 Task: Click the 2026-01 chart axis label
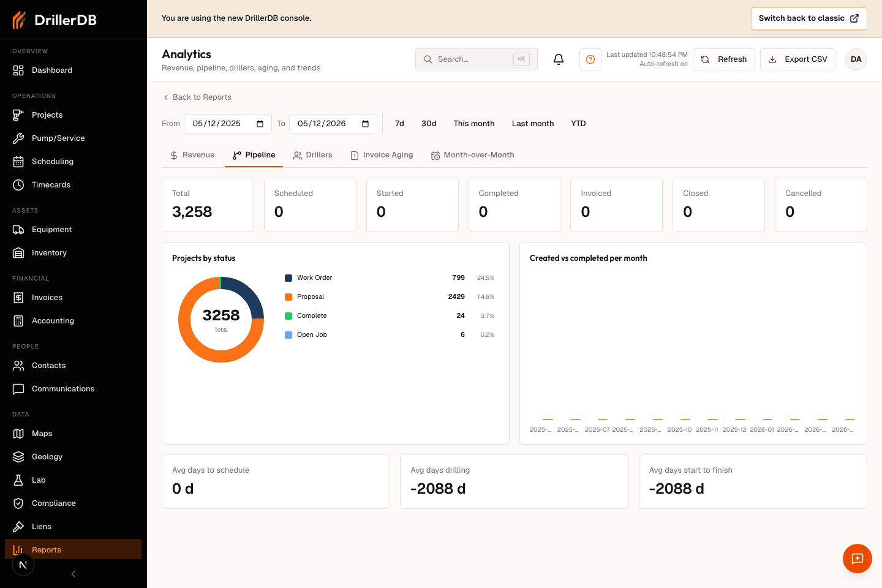[x=762, y=430]
